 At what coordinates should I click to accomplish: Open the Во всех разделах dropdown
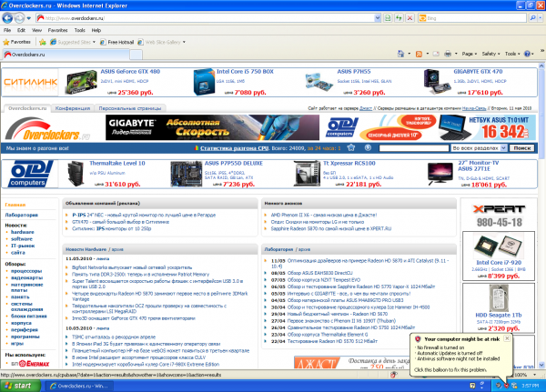click(x=479, y=148)
